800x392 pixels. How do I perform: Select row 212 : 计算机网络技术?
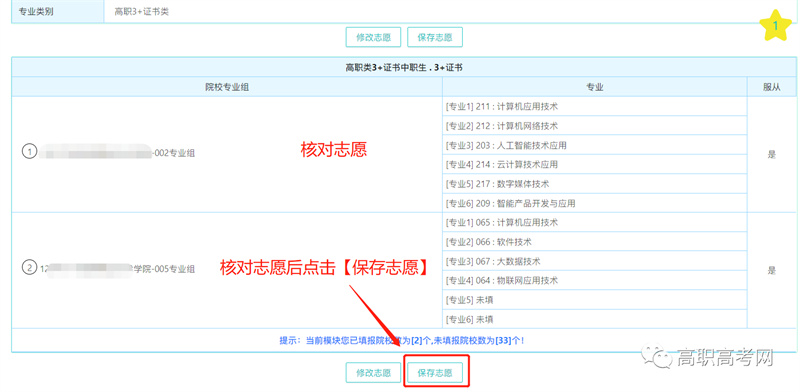pyautogui.click(x=594, y=126)
